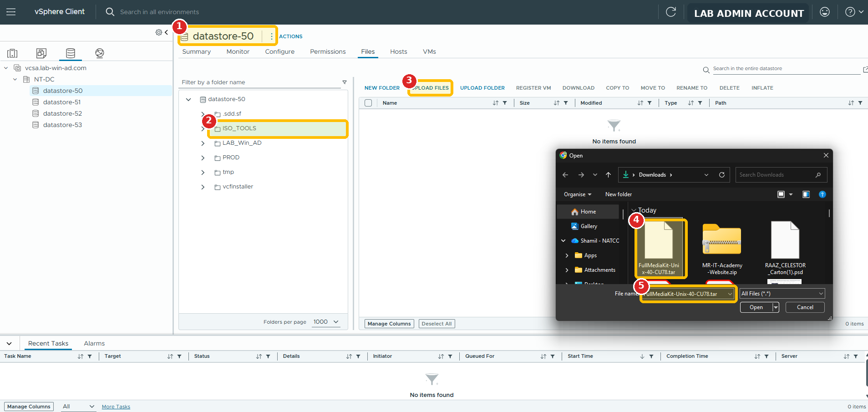The width and height of the screenshot is (868, 412).
Task: Click the Open dialog help icon
Action: click(822, 194)
